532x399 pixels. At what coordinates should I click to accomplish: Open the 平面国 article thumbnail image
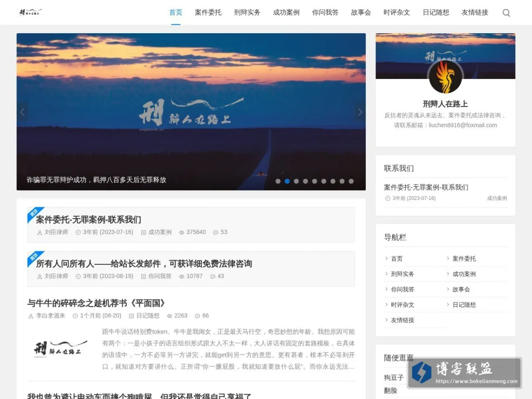tap(61, 349)
